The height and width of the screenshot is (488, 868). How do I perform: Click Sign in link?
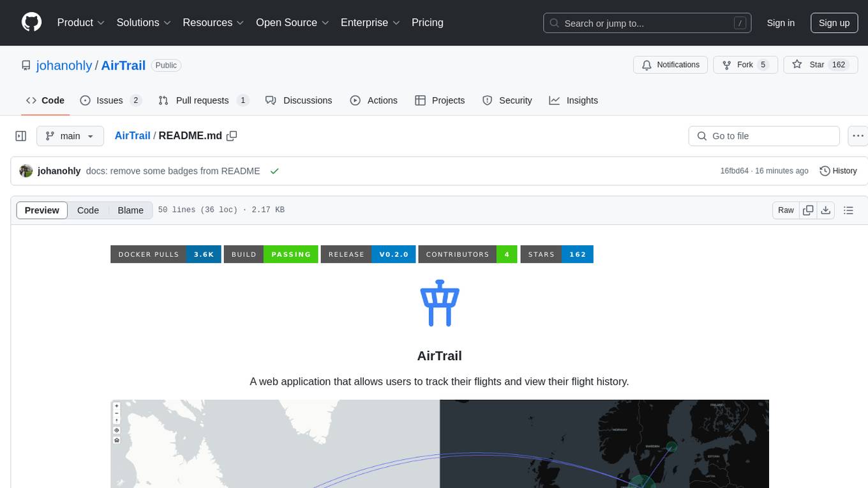(x=781, y=23)
